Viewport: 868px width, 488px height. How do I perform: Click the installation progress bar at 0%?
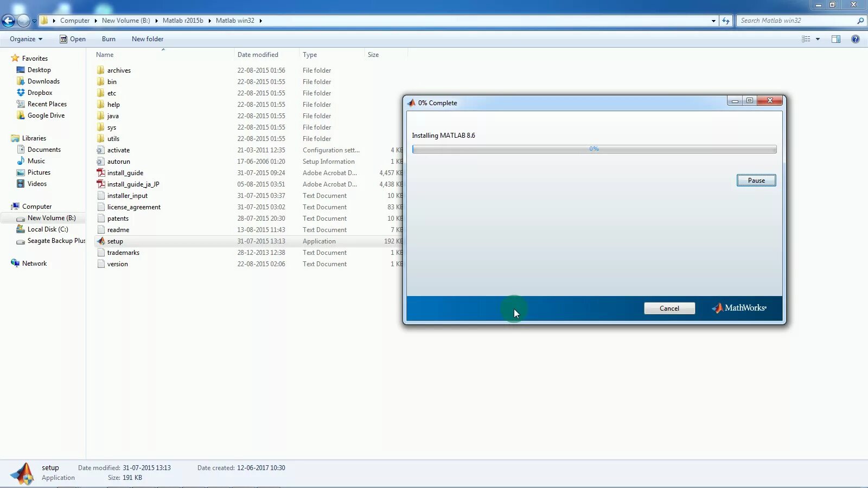pyautogui.click(x=594, y=149)
